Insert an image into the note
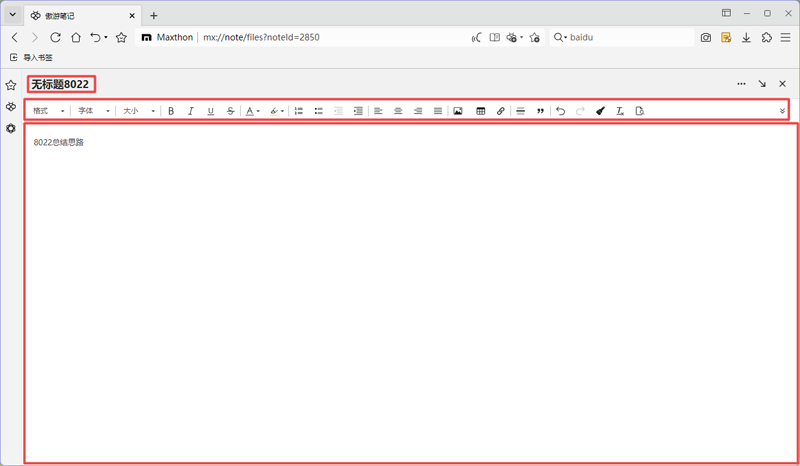 458,111
